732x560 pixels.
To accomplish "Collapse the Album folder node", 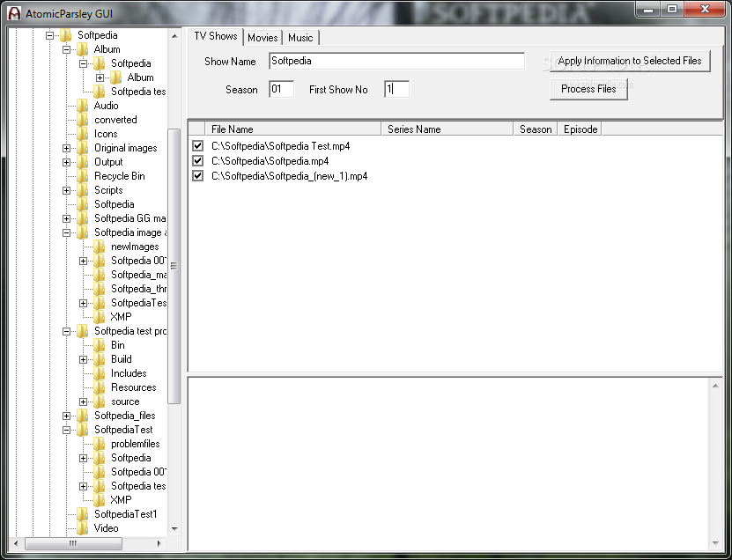I will (66, 49).
